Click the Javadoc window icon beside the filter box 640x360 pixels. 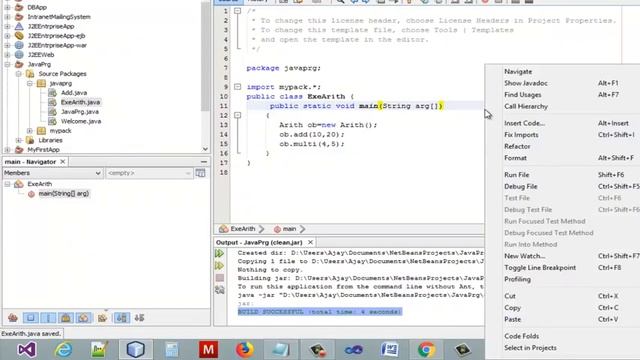click(200, 173)
